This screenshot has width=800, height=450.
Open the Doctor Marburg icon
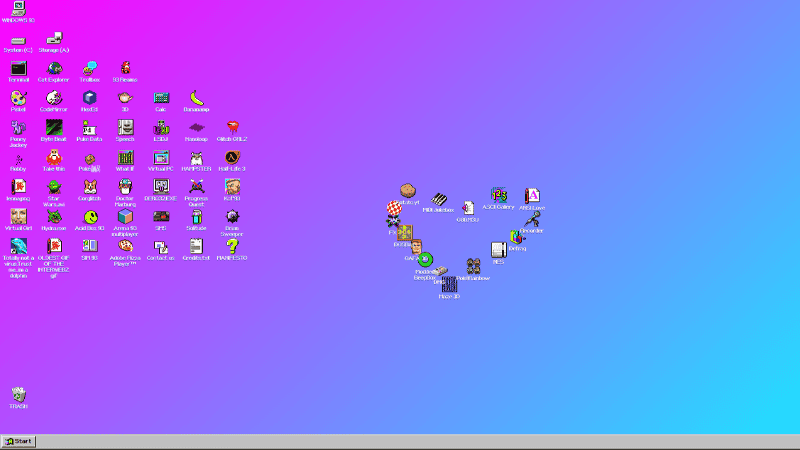125,187
